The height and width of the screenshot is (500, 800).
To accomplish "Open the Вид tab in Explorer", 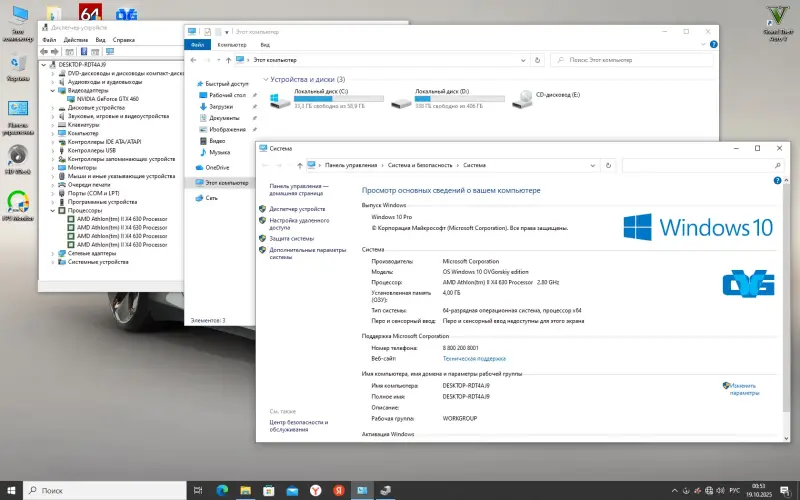I will (265, 44).
